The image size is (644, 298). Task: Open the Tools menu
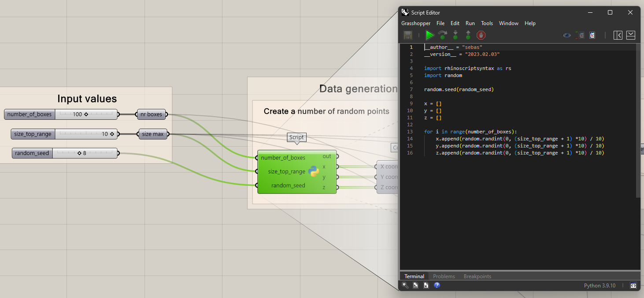(487, 23)
